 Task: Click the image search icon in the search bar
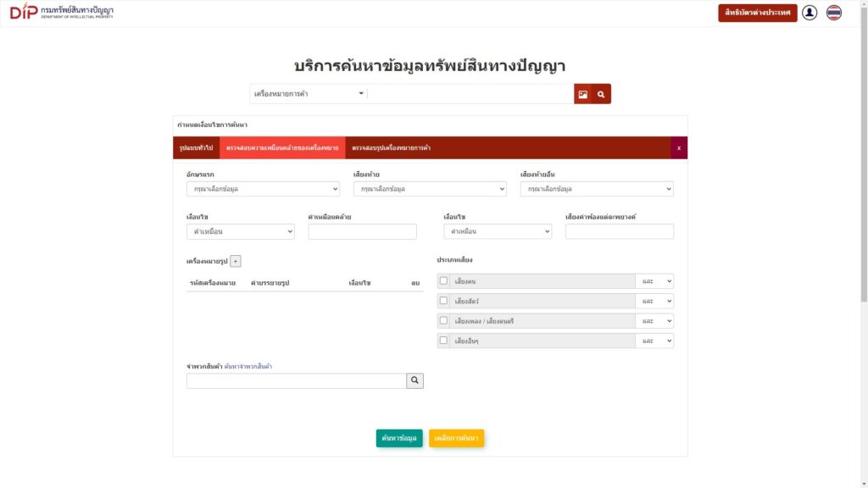[583, 94]
